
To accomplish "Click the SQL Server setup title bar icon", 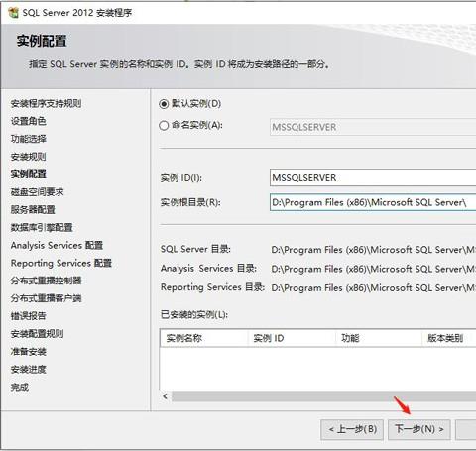I will coord(14,13).
